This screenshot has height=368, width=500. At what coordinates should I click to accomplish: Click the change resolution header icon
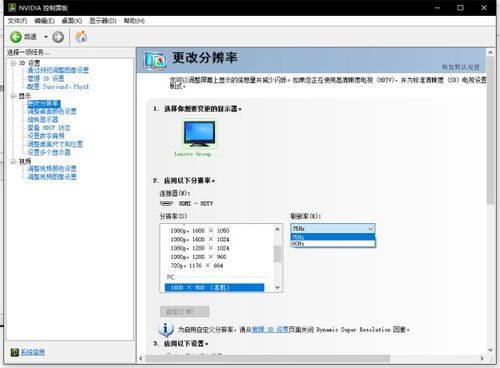click(155, 61)
